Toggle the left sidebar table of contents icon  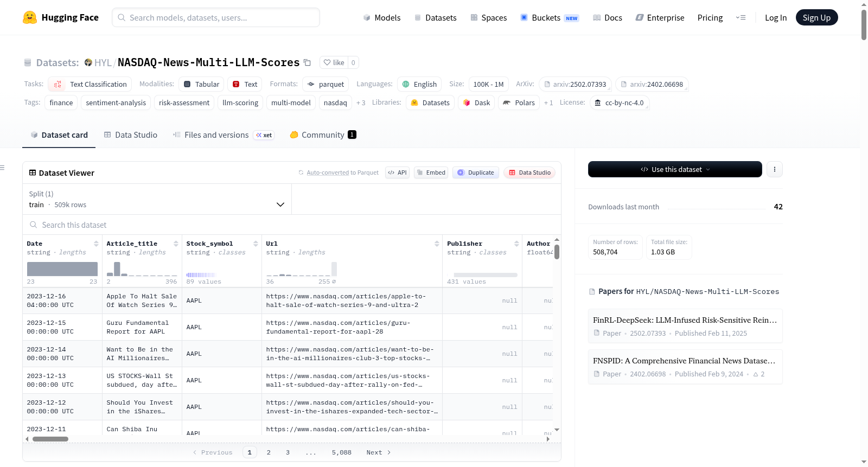pos(3,168)
